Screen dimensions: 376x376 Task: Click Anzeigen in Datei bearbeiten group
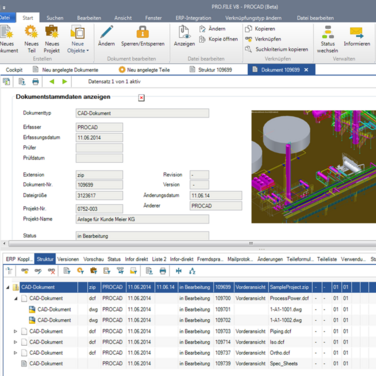tap(184, 36)
